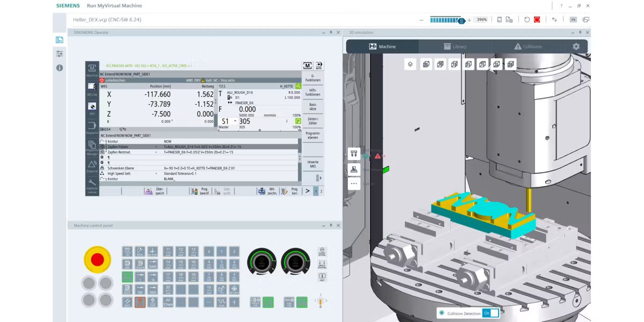This screenshot has height=322, width=644.
Task: Open the 3D simulation settings gear
Action: pos(576,47)
